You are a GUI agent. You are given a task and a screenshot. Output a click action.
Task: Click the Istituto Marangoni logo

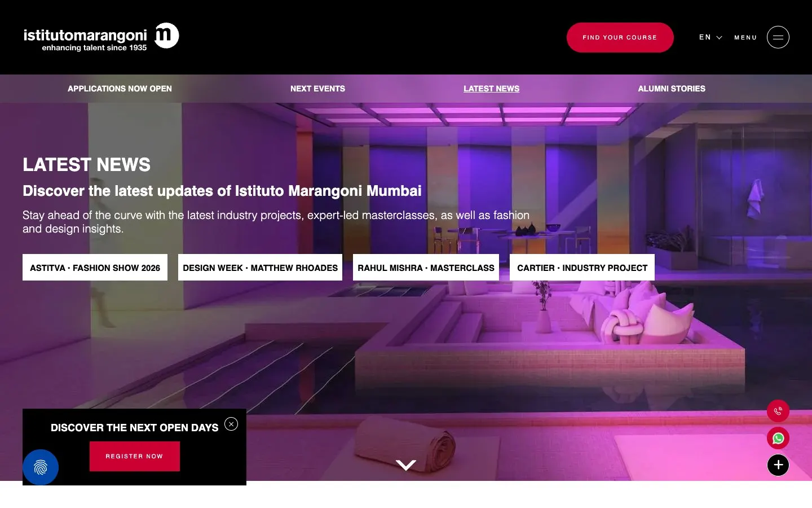101,37
